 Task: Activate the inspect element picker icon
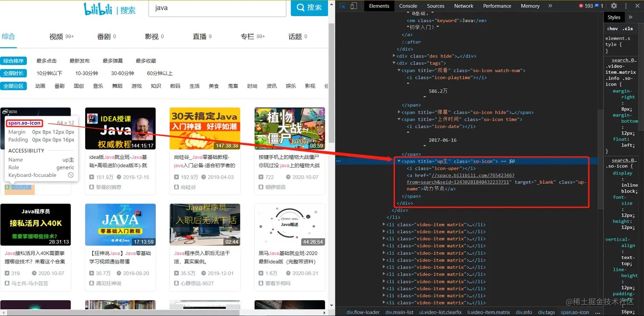[342, 6]
